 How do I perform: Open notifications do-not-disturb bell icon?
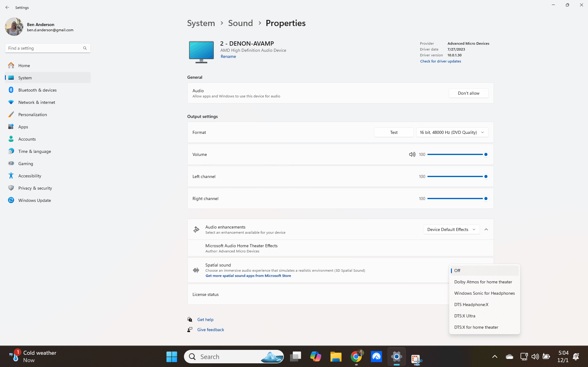pyautogui.click(x=576, y=357)
